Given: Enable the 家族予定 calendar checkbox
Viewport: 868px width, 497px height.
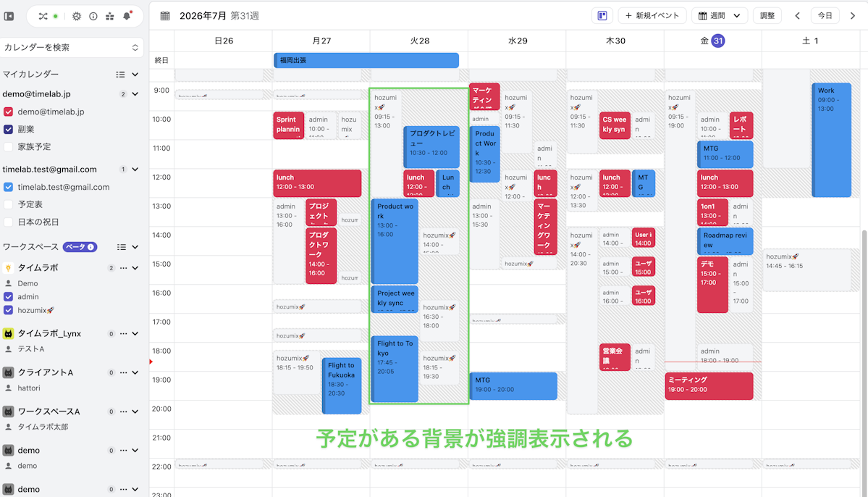Looking at the screenshot, I should pyautogui.click(x=8, y=147).
